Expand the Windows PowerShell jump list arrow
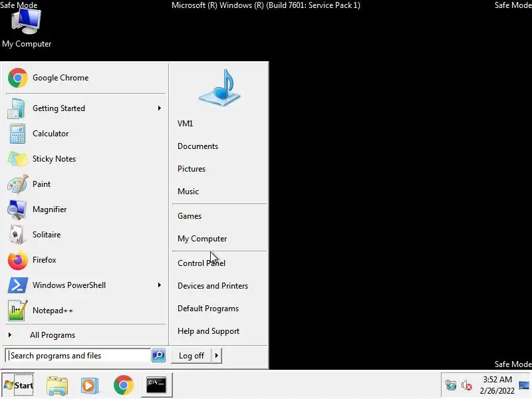 click(x=159, y=285)
